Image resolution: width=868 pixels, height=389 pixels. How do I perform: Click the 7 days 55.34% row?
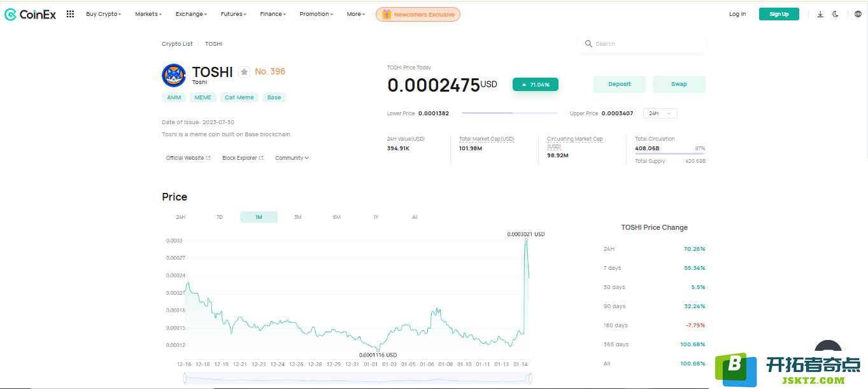(x=654, y=268)
